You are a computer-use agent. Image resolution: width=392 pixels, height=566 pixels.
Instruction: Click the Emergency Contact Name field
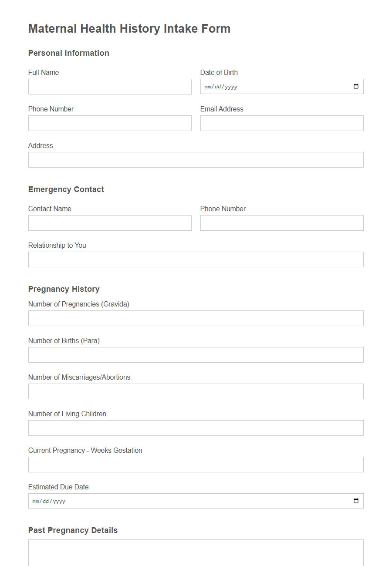[109, 223]
